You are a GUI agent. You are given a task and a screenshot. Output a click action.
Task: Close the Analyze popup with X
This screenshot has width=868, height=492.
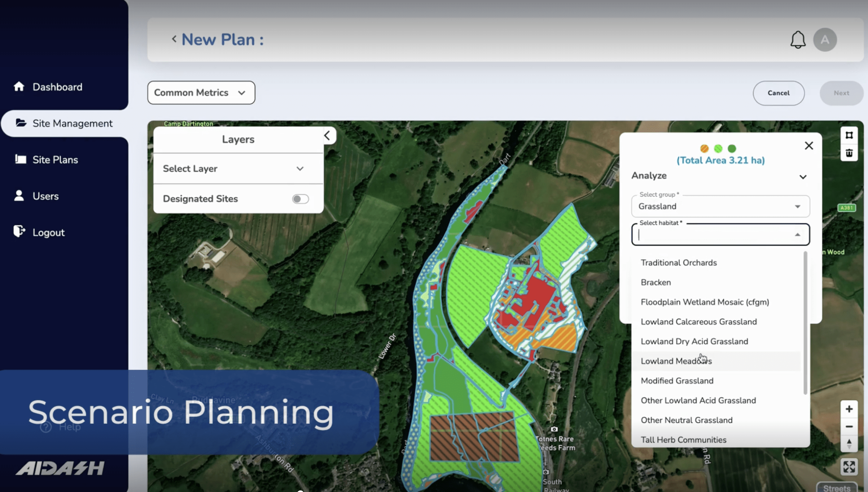[x=808, y=145]
